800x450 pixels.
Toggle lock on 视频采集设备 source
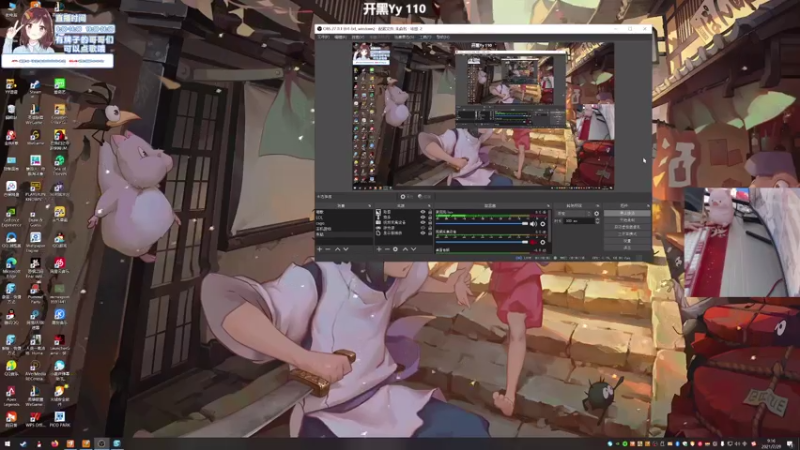coord(430,222)
